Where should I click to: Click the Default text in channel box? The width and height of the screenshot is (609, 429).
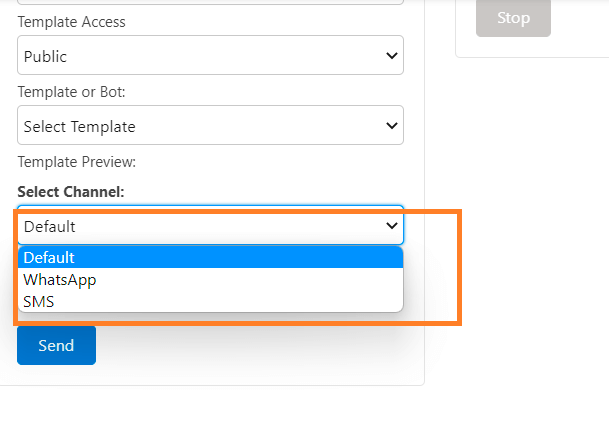point(50,227)
